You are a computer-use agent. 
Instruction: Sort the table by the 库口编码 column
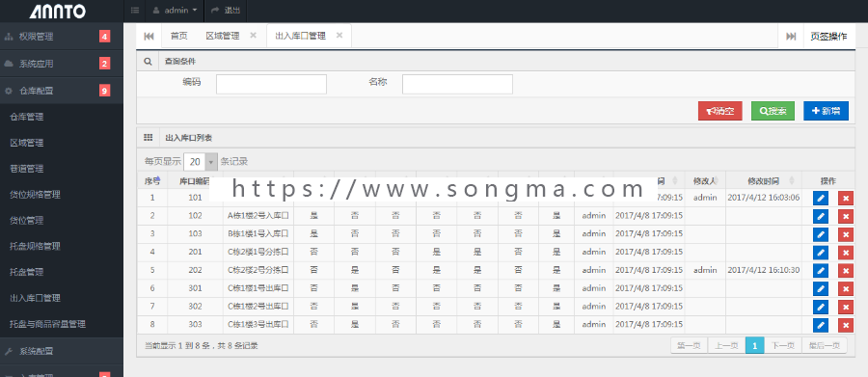195,180
